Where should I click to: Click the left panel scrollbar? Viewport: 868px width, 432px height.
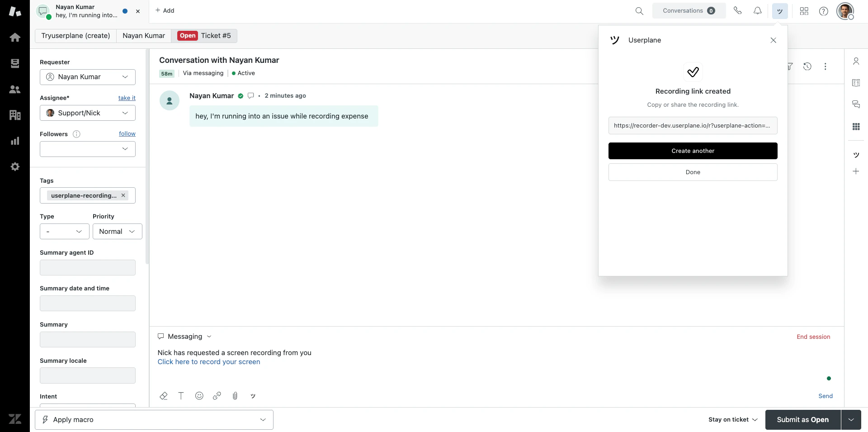[x=147, y=157]
